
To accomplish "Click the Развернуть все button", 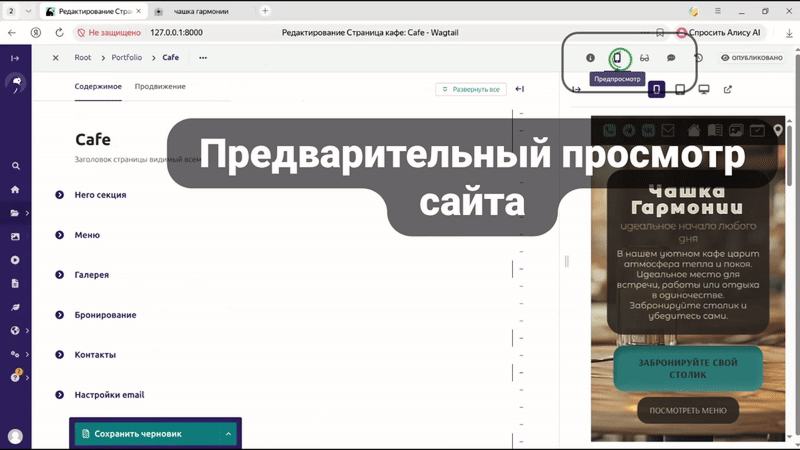I will [471, 89].
